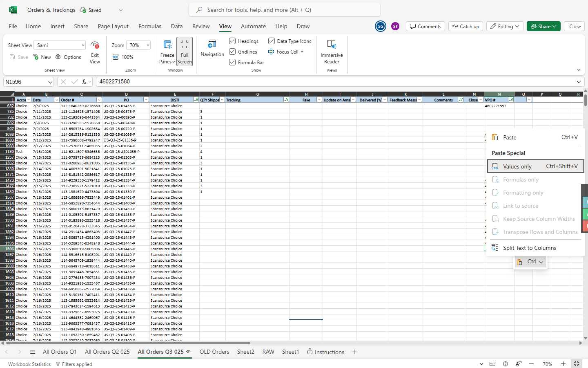Click the Paste clipboard icon in menu
588x368 pixels.
(x=495, y=137)
